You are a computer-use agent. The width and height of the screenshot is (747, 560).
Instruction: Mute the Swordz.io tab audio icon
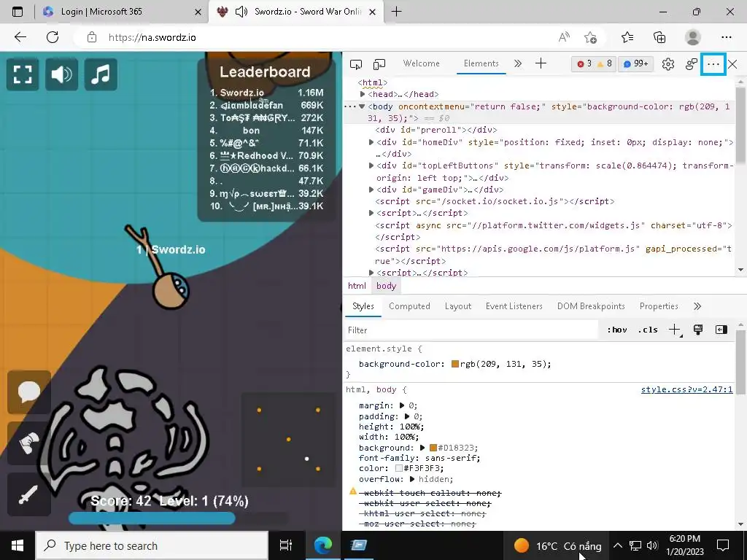(x=241, y=12)
